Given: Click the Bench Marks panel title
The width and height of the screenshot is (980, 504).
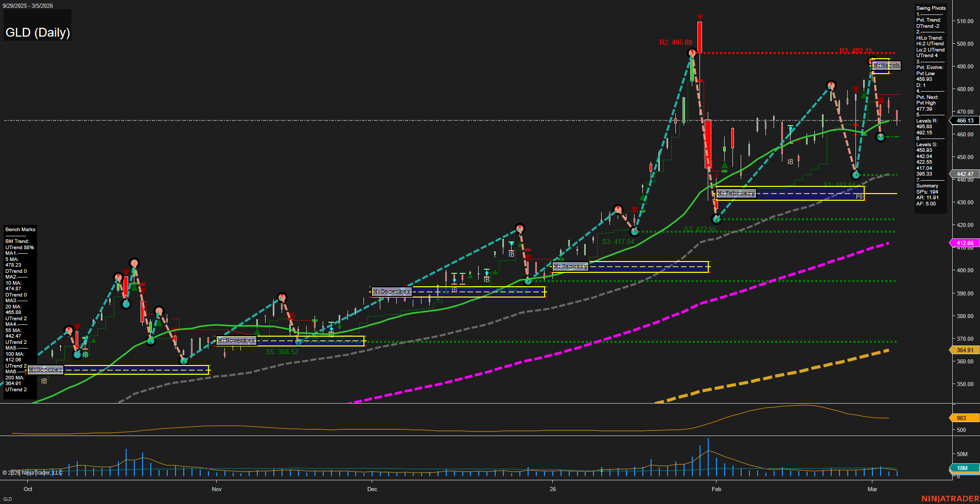Looking at the screenshot, I should (x=20, y=229).
